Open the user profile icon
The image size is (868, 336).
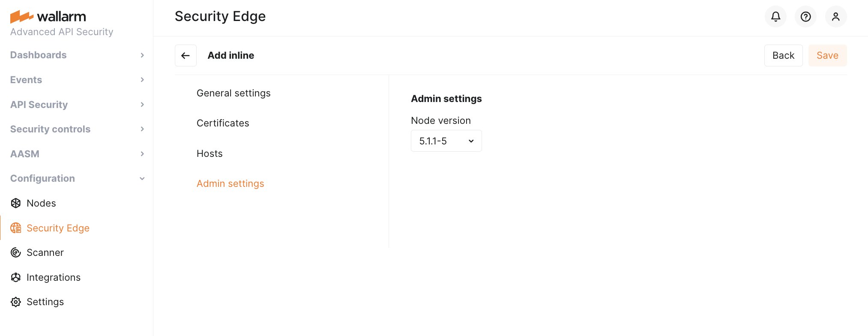835,17
